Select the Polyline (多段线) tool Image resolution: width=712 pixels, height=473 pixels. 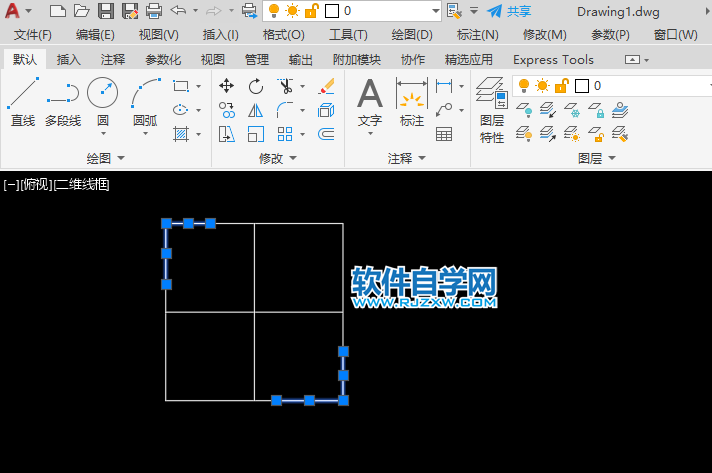pos(63,102)
